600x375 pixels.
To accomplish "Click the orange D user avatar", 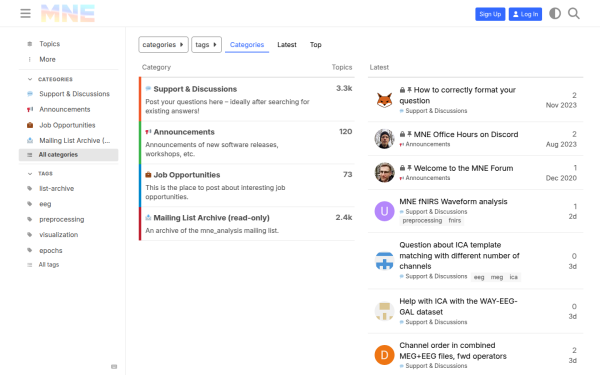I will [x=384, y=355].
